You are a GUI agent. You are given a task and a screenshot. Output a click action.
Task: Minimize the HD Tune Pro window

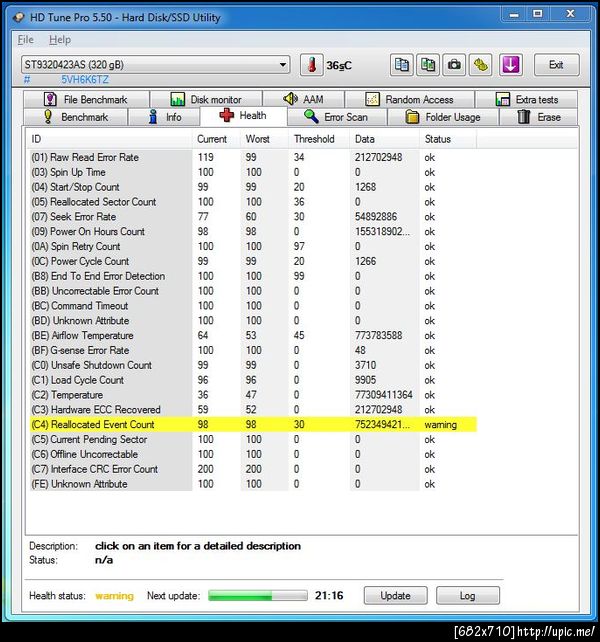point(514,14)
